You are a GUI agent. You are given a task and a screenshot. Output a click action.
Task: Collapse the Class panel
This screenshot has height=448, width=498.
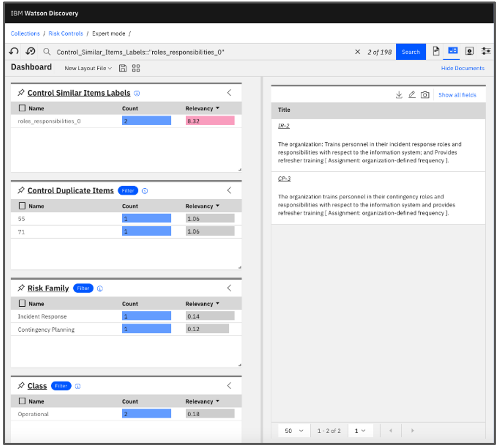tap(229, 386)
